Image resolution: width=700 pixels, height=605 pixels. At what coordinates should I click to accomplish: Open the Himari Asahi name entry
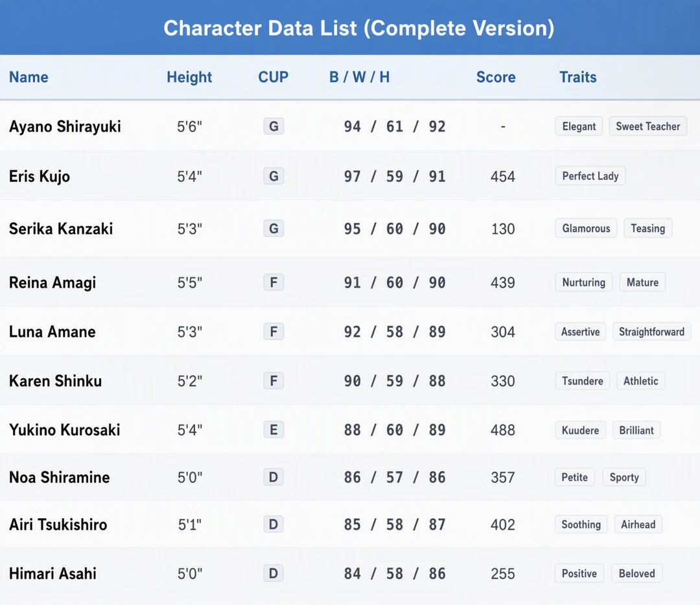pos(52,573)
